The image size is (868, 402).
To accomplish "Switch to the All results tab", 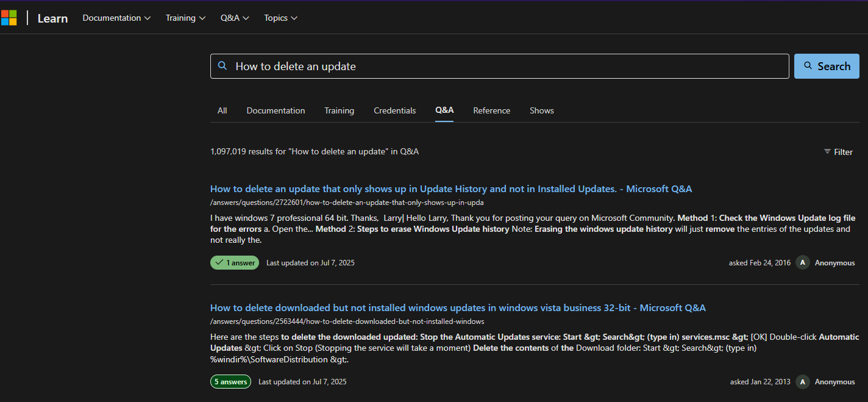I will (222, 110).
